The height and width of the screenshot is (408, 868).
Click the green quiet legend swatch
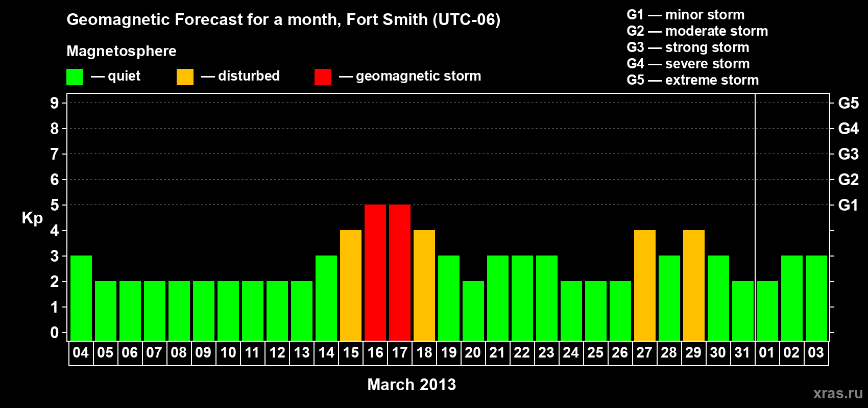[x=75, y=77]
